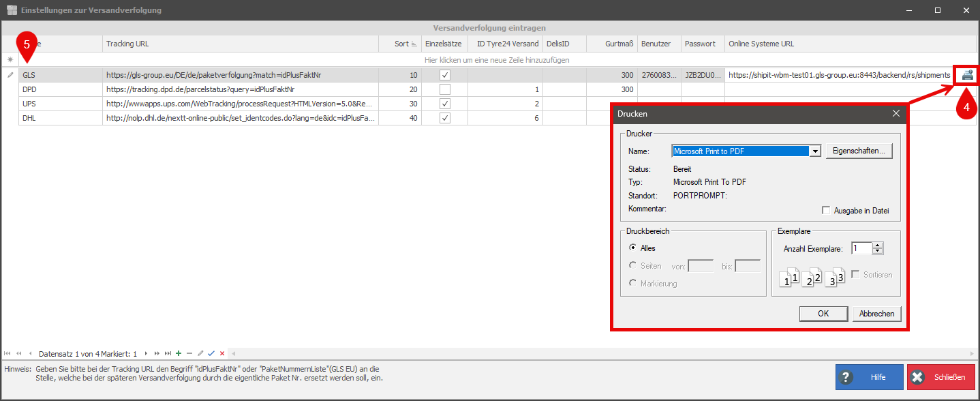Add a new record with green plus
980x401 pixels.
pos(179,353)
